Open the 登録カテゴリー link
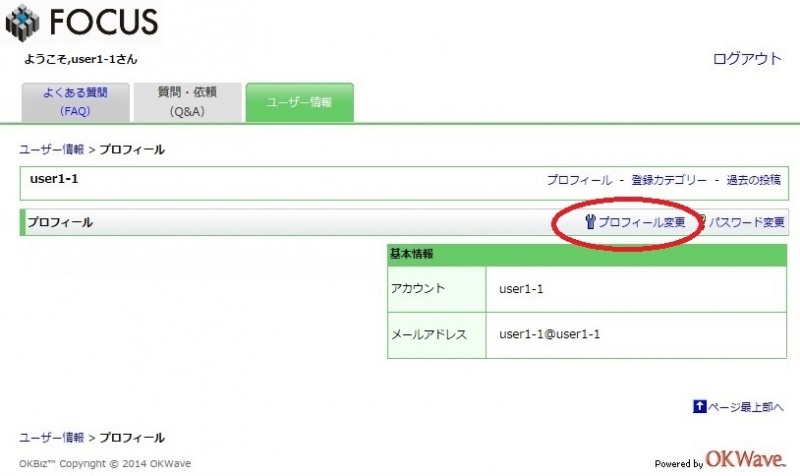 click(669, 180)
